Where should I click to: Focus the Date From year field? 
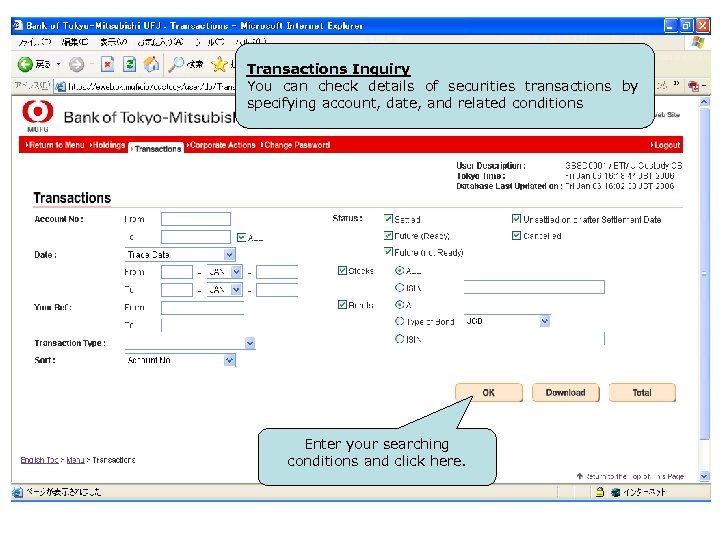277,272
